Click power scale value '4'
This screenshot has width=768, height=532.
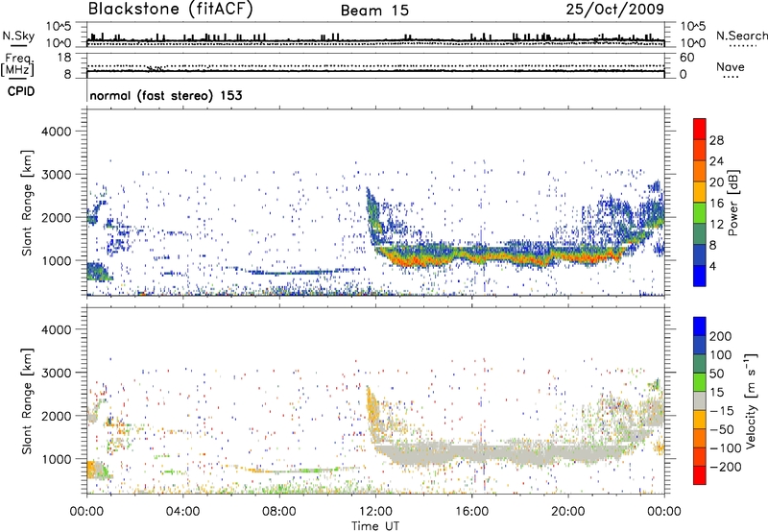712,266
